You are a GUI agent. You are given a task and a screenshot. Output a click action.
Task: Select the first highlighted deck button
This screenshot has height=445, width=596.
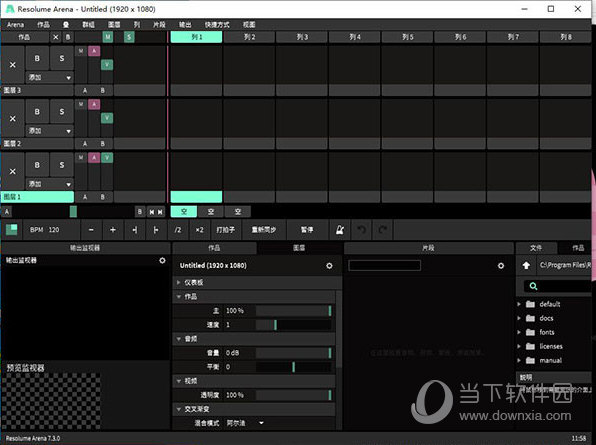pyautogui.click(x=184, y=212)
